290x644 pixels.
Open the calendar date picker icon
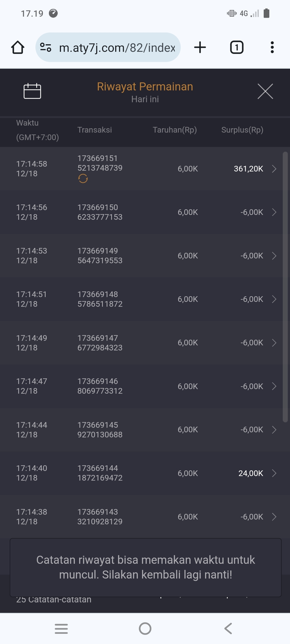click(32, 91)
